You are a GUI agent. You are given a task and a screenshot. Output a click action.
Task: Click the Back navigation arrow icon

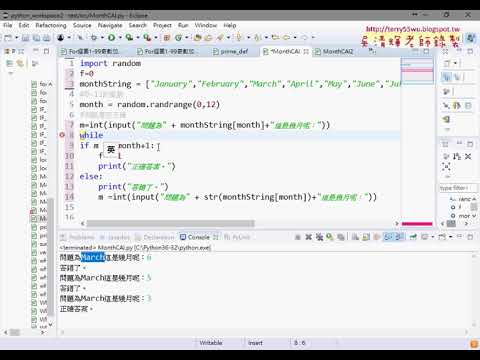click(286, 37)
